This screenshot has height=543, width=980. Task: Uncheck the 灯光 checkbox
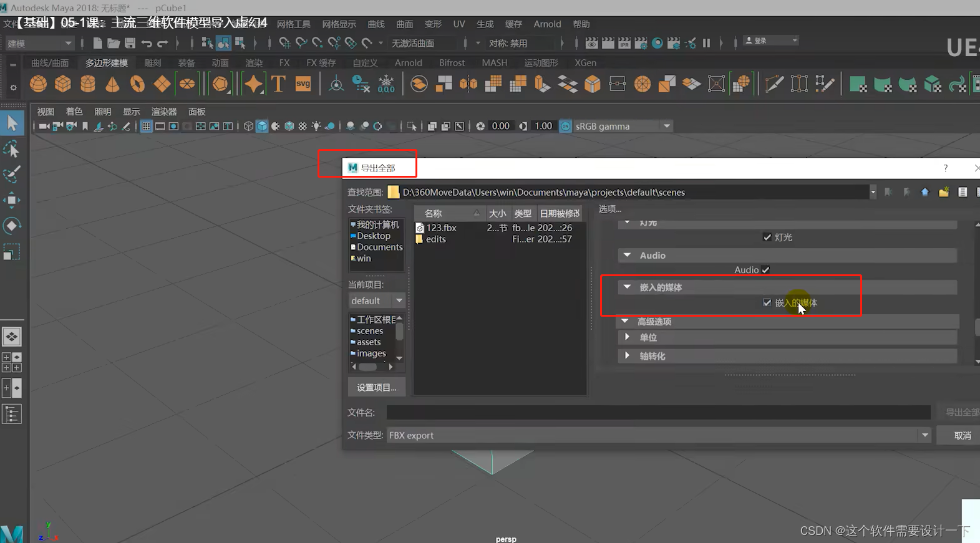click(x=767, y=237)
